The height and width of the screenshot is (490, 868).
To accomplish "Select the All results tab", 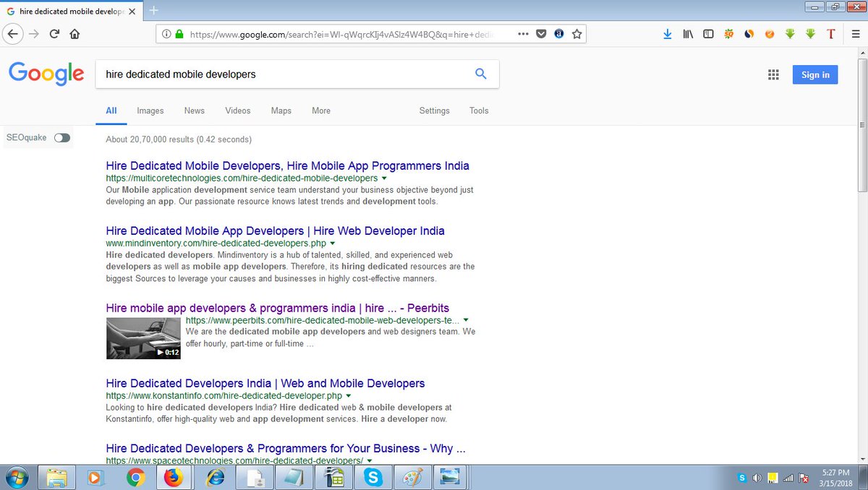I will [x=111, y=111].
